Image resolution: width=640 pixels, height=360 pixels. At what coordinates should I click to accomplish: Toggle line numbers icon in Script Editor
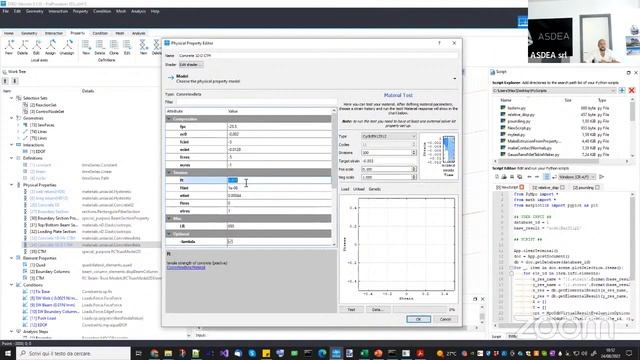click(x=546, y=177)
